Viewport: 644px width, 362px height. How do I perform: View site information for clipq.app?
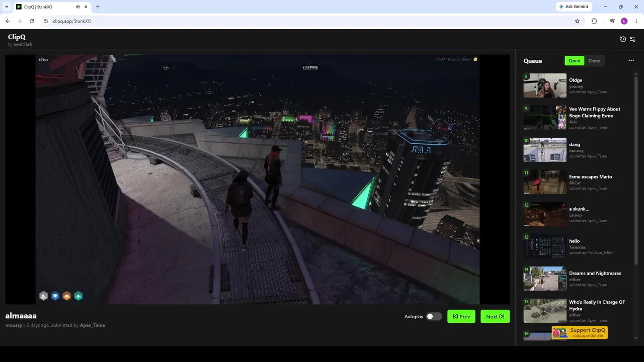point(46,21)
